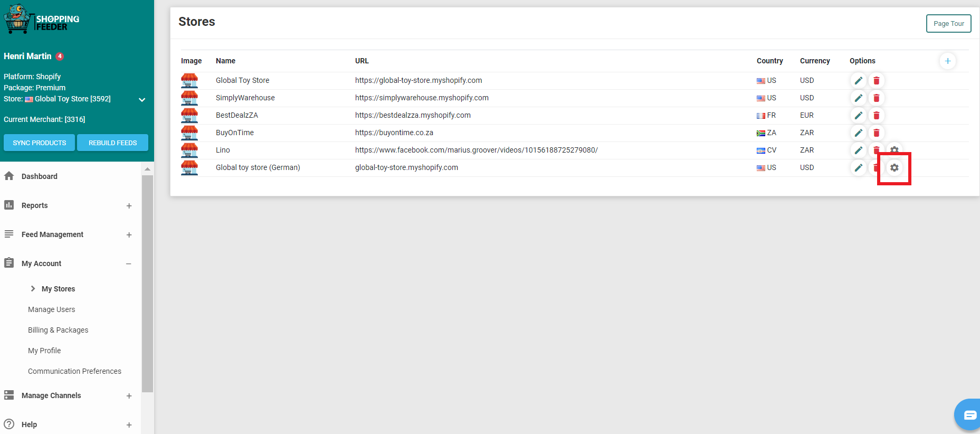Open the live chat bubble
The image size is (980, 434).
(x=968, y=415)
